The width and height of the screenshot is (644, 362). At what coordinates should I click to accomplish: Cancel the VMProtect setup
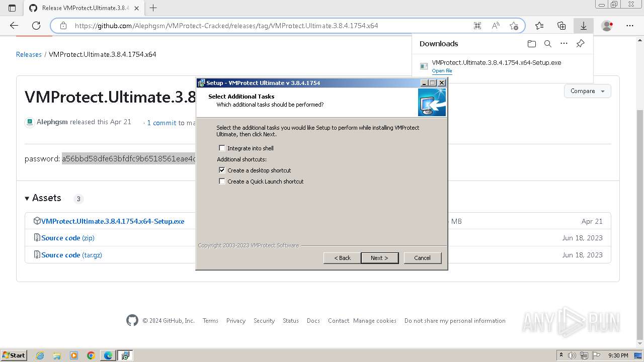click(x=422, y=258)
